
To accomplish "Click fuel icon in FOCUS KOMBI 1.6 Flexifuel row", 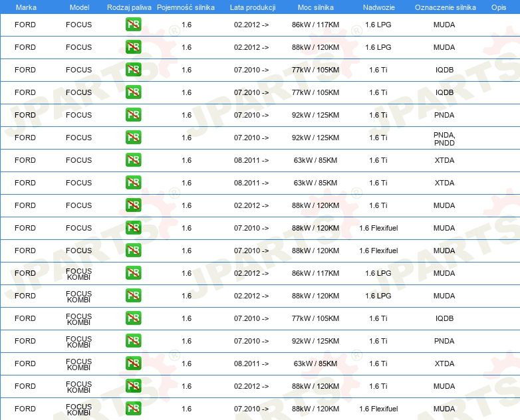I will [133, 409].
